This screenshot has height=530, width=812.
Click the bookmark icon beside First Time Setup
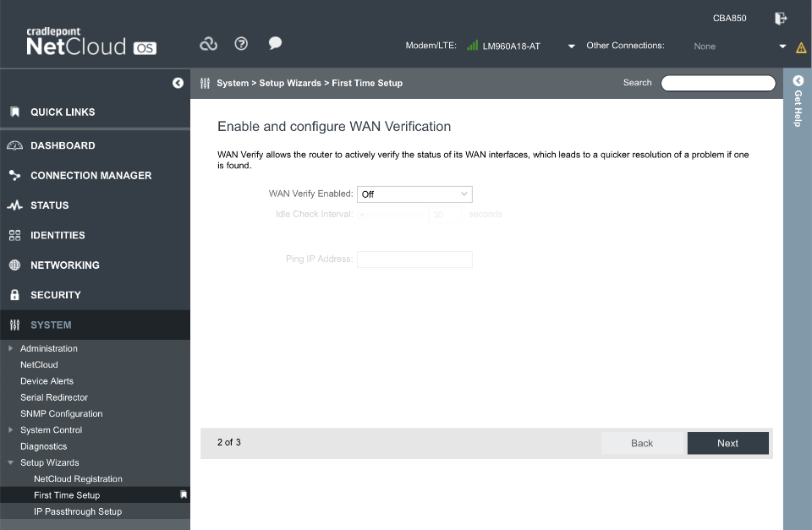pyautogui.click(x=184, y=494)
